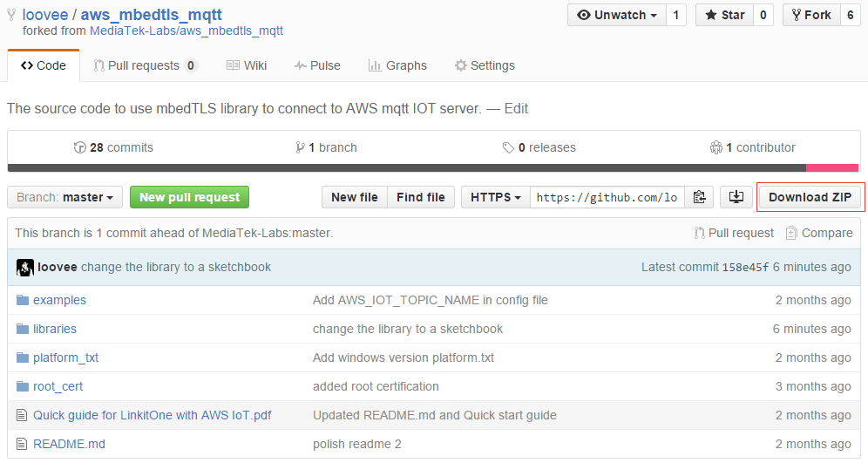Open the HTTPS protocol dropdown
This screenshot has height=463, width=868.
point(496,197)
